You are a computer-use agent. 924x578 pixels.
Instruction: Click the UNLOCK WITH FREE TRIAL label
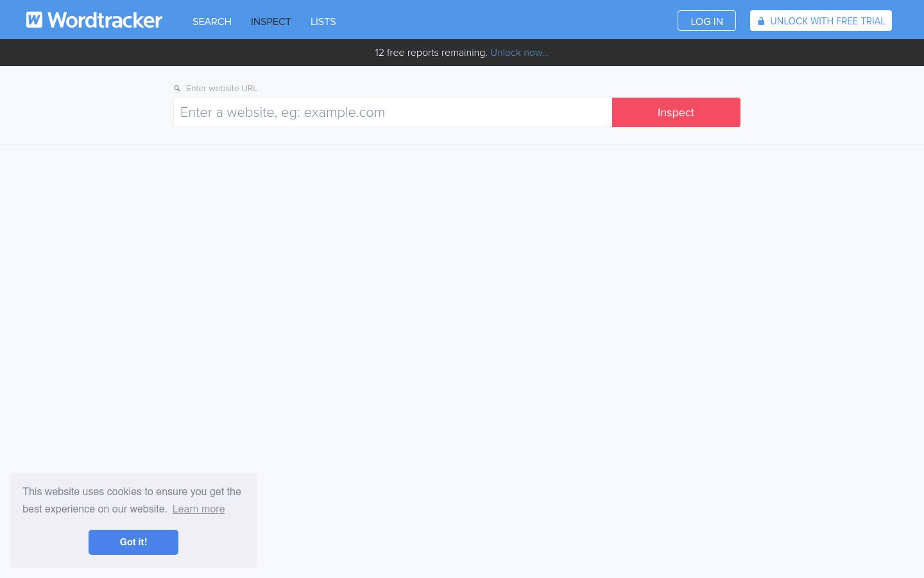827,21
